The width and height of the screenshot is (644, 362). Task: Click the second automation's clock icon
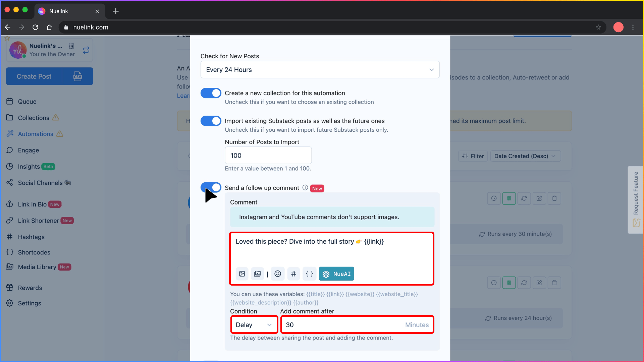[494, 283]
